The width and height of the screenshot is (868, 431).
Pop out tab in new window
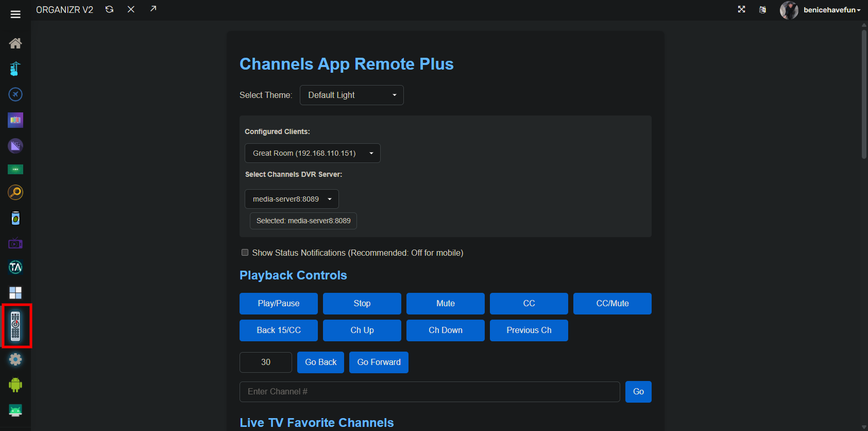(153, 9)
